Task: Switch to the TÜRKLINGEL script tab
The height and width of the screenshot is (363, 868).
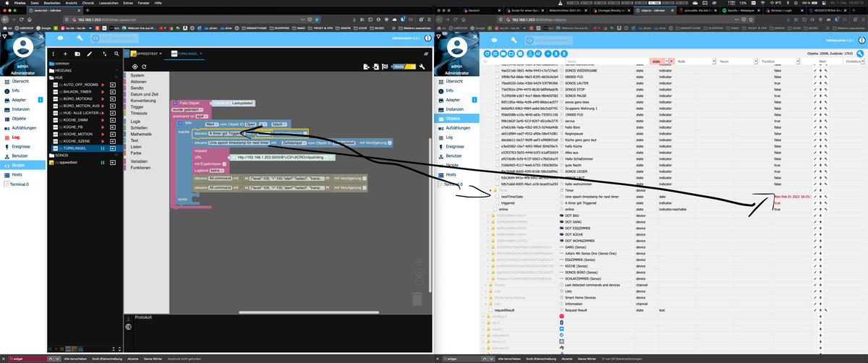Action: pos(186,54)
